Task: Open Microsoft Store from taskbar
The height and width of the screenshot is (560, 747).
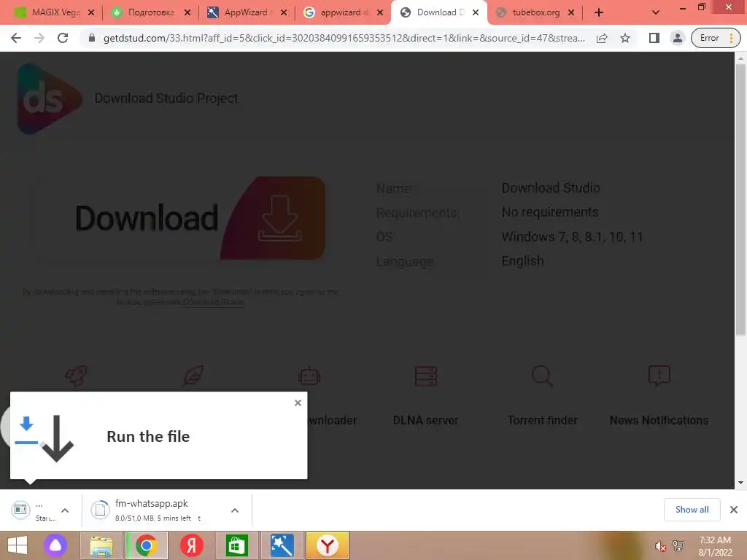Action: tap(237, 545)
